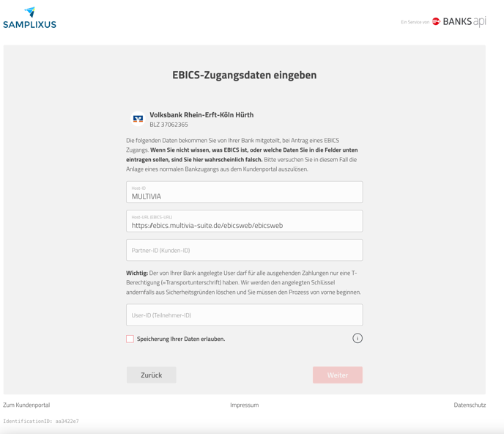Click the Host-ID field containing MULTIVIA
Viewport: 504px width, 434px height.
tap(244, 192)
